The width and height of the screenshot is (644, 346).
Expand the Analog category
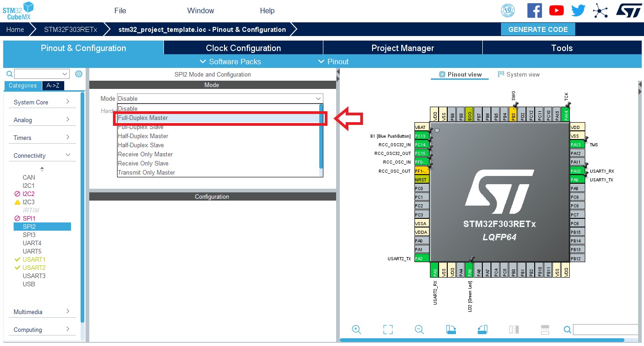tap(42, 120)
